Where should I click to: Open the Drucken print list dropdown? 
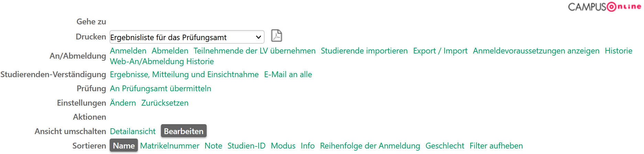pos(187,37)
